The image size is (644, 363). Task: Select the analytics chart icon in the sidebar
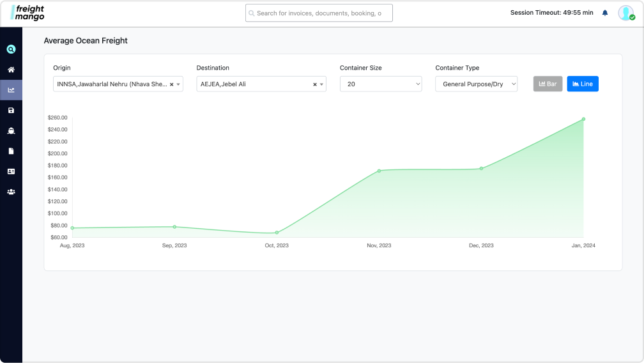(x=11, y=90)
